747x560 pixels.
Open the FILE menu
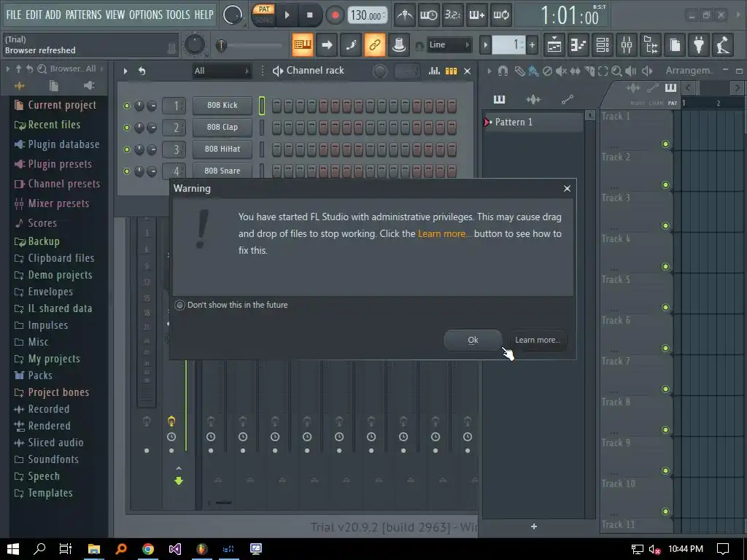[14, 15]
